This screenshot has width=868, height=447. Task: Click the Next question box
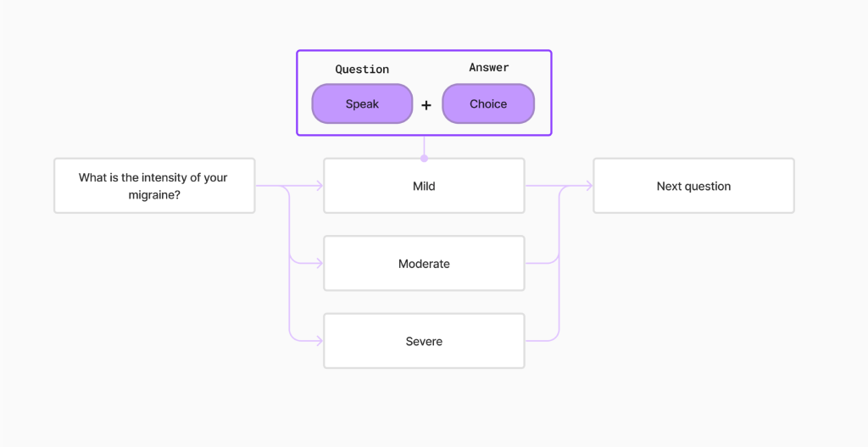[x=693, y=186]
